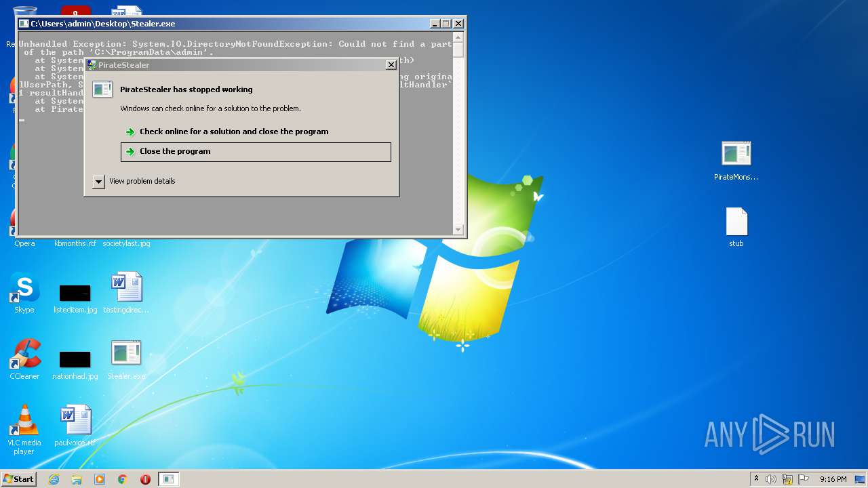
Task: Open Windows Explorer from taskbar
Action: (77, 479)
